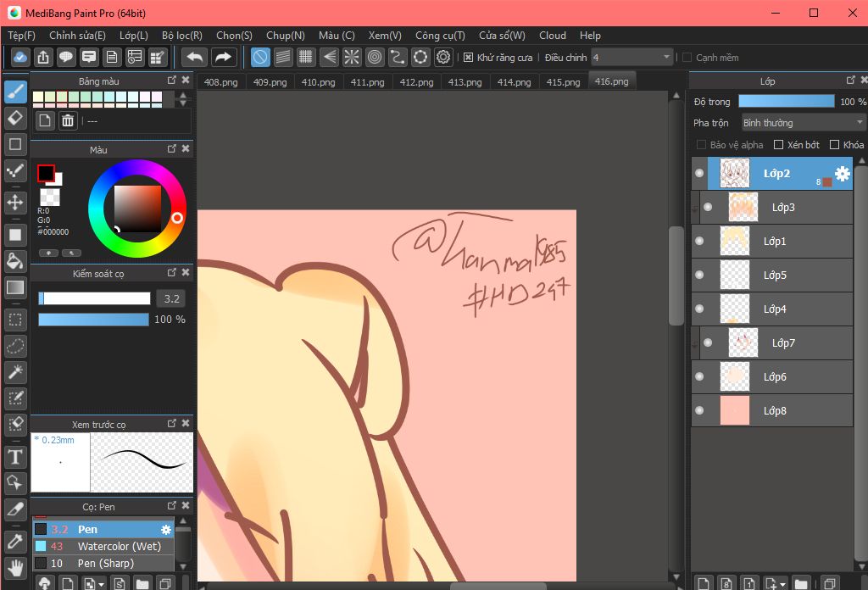The image size is (868, 590).
Task: Pop out the Bảng màu panel
Action: tap(171, 81)
